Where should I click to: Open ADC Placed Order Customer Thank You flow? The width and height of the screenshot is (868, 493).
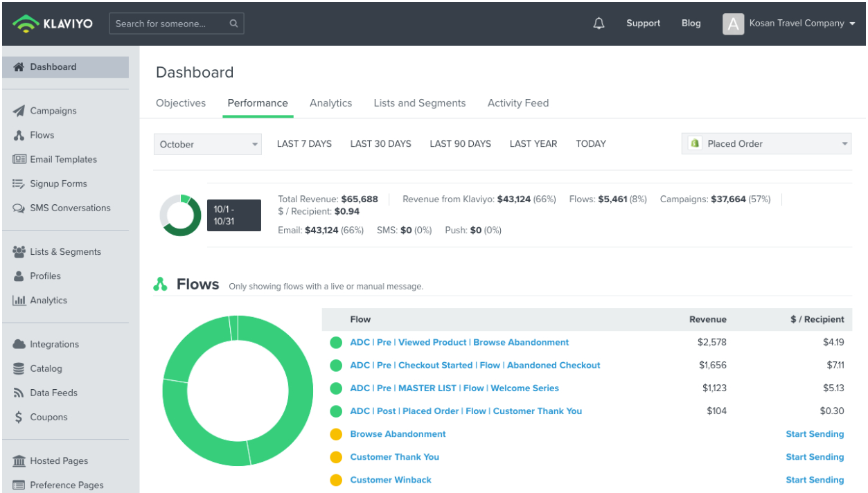coord(466,411)
